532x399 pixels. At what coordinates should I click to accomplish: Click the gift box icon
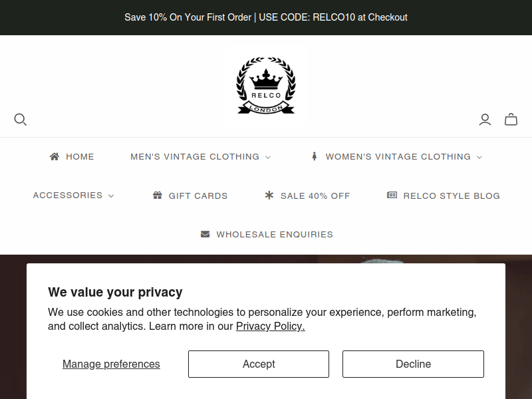[158, 195]
